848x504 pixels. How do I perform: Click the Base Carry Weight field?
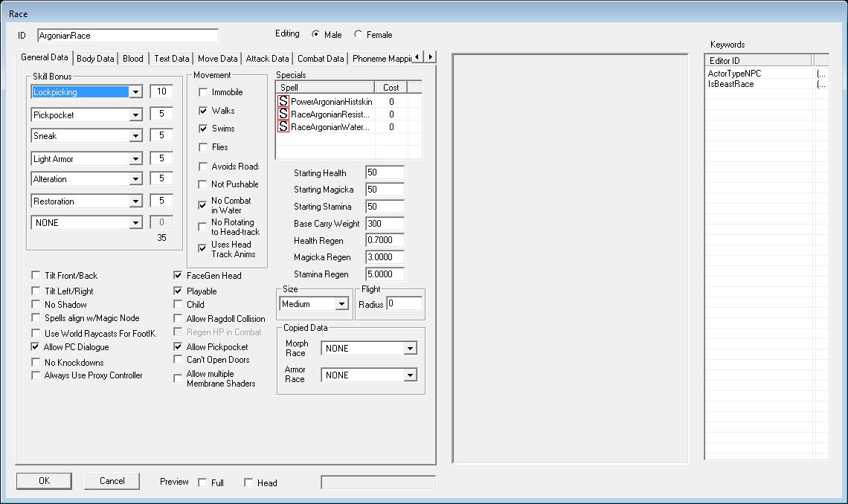point(385,224)
